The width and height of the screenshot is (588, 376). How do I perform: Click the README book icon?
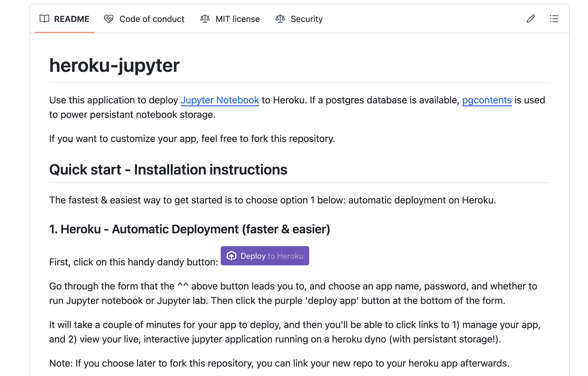[44, 19]
